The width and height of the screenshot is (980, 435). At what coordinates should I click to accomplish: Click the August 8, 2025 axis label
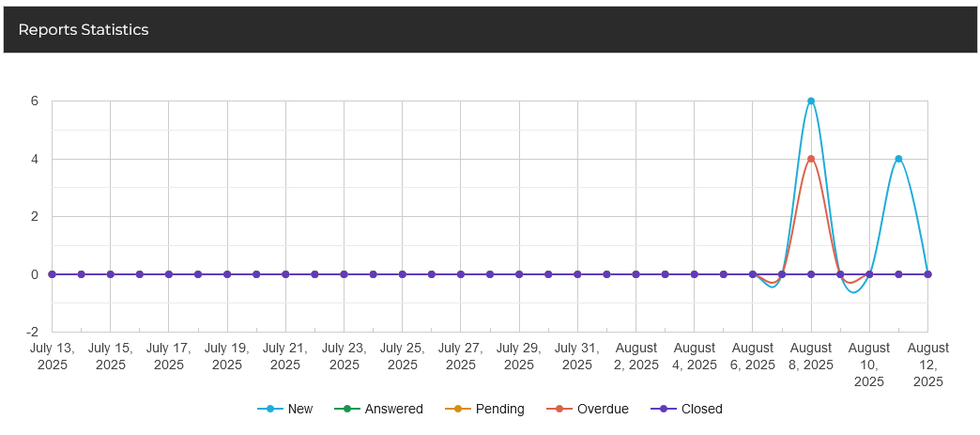coord(811,356)
